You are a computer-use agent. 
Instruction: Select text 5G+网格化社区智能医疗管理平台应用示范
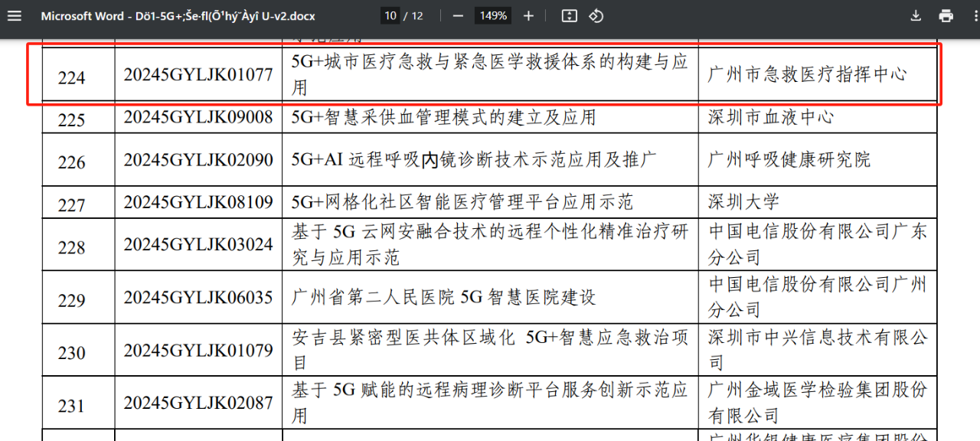point(462,202)
